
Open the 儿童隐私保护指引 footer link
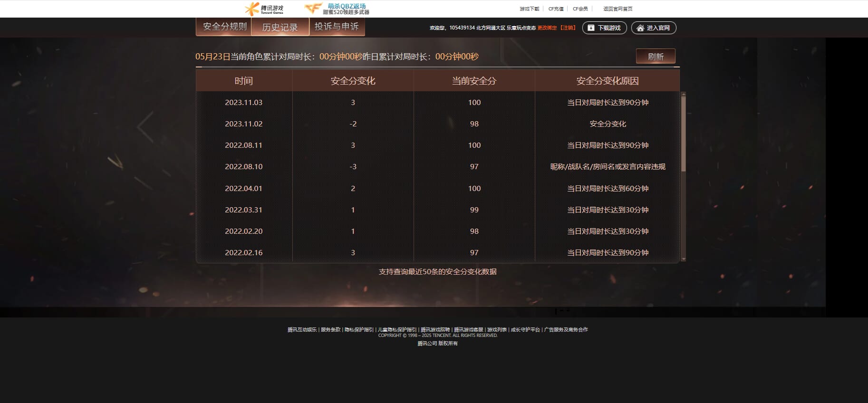pyautogui.click(x=397, y=330)
